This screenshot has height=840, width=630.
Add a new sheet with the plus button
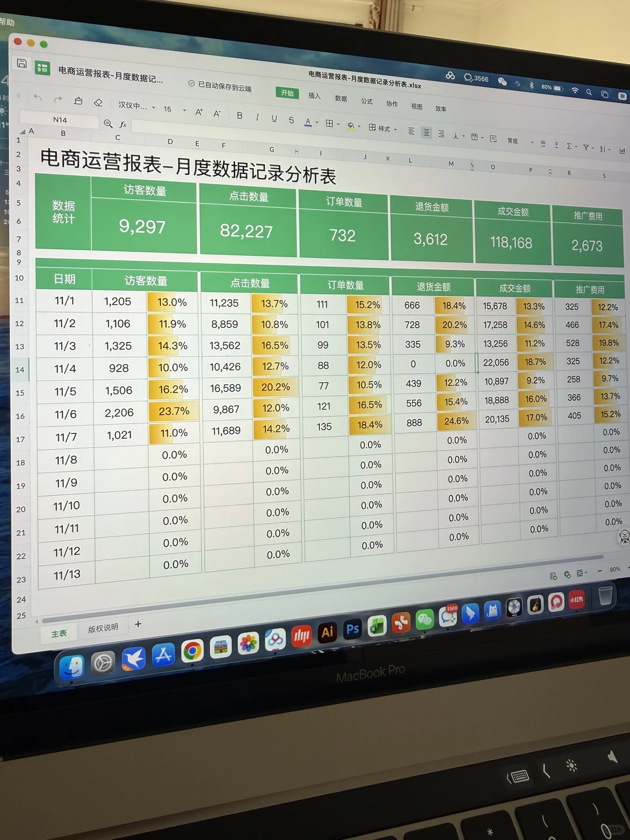[x=138, y=624]
